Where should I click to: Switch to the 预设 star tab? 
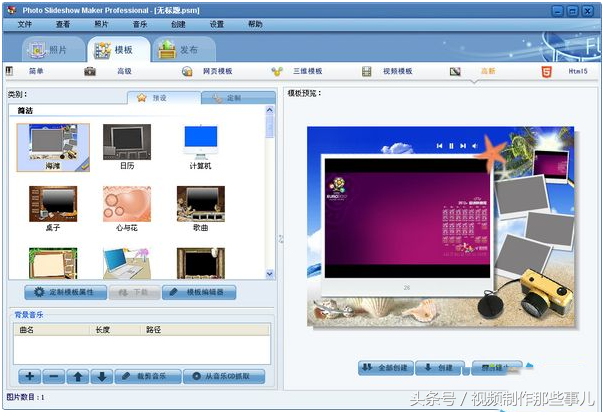click(x=164, y=98)
